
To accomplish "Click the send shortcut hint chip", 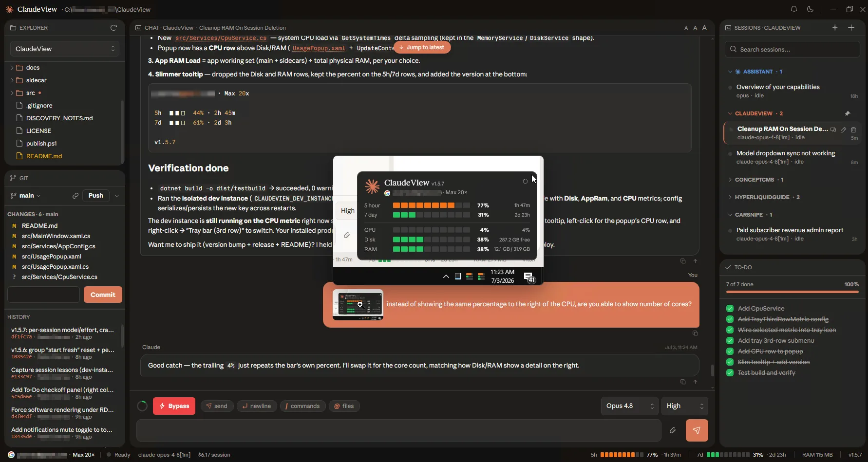I will tap(217, 406).
